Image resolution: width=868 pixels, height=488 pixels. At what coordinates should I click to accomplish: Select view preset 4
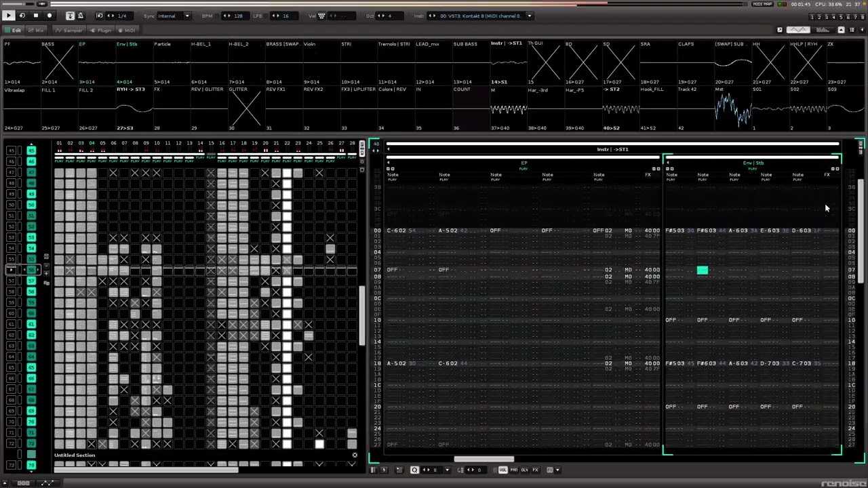pos(833,17)
